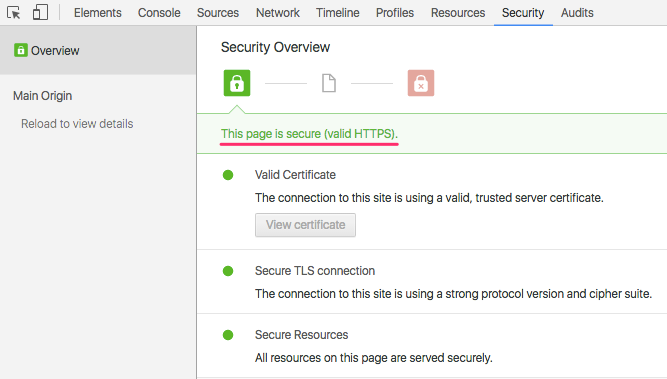The width and height of the screenshot is (667, 379).
Task: Switch to the Network tab
Action: coord(278,13)
